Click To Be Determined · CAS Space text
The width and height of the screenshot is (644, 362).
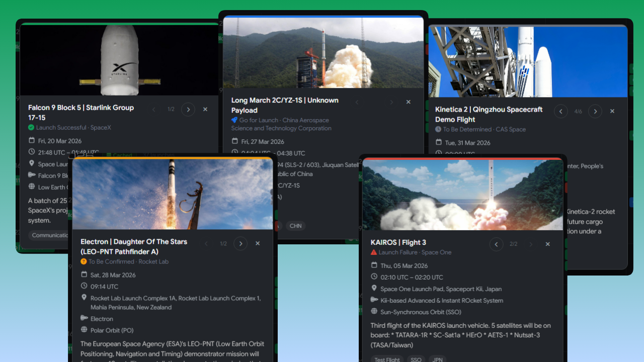485,130
